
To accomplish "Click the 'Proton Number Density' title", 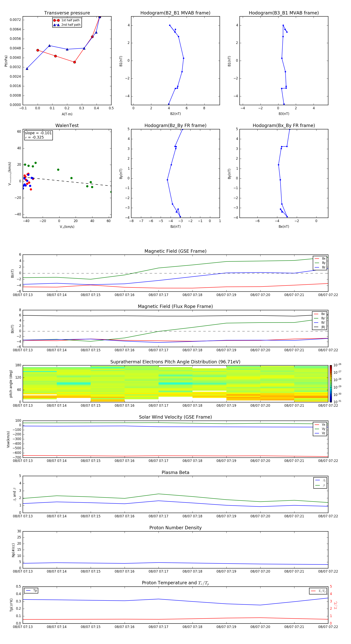I will pos(175,528).
